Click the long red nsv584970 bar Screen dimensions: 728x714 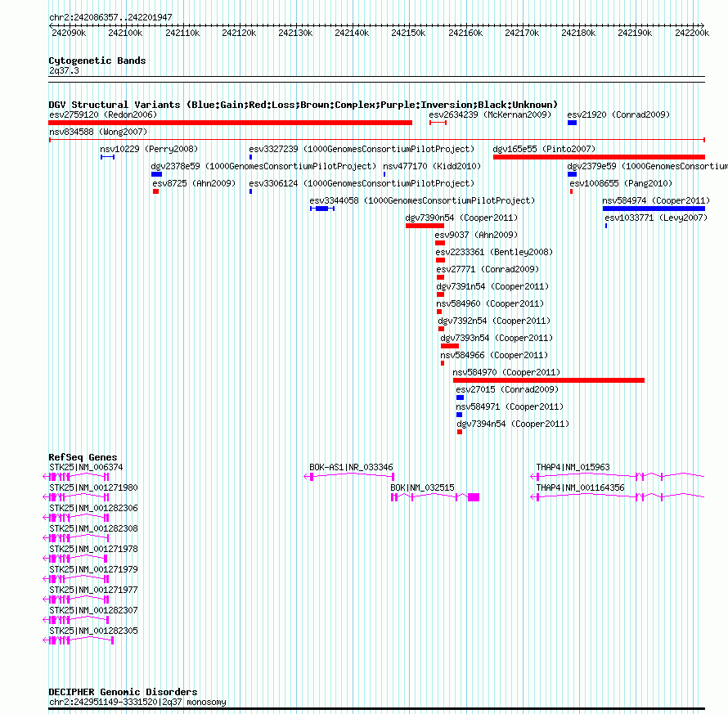549,380
